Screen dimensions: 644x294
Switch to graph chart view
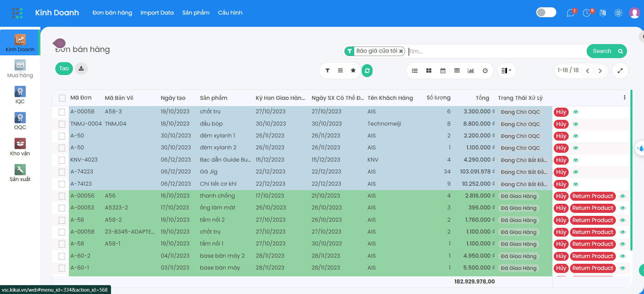(x=471, y=71)
